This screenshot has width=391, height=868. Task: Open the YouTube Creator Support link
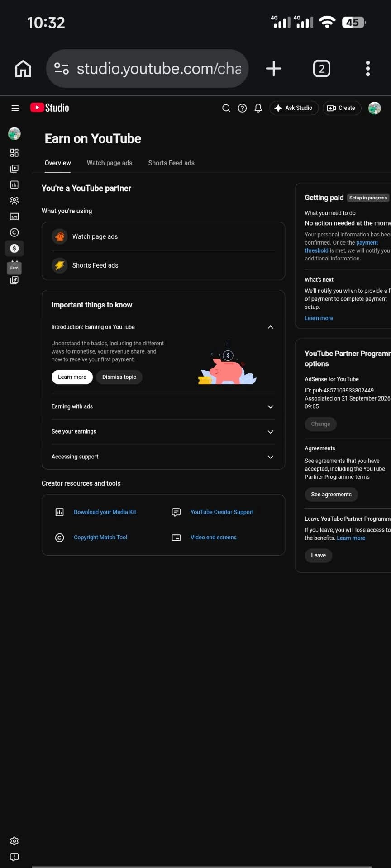point(222,512)
